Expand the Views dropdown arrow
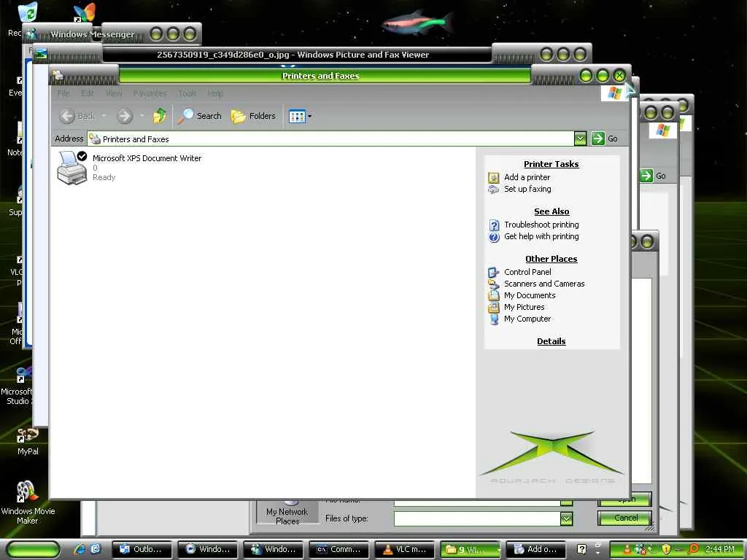This screenshot has height=560, width=747. (x=309, y=116)
